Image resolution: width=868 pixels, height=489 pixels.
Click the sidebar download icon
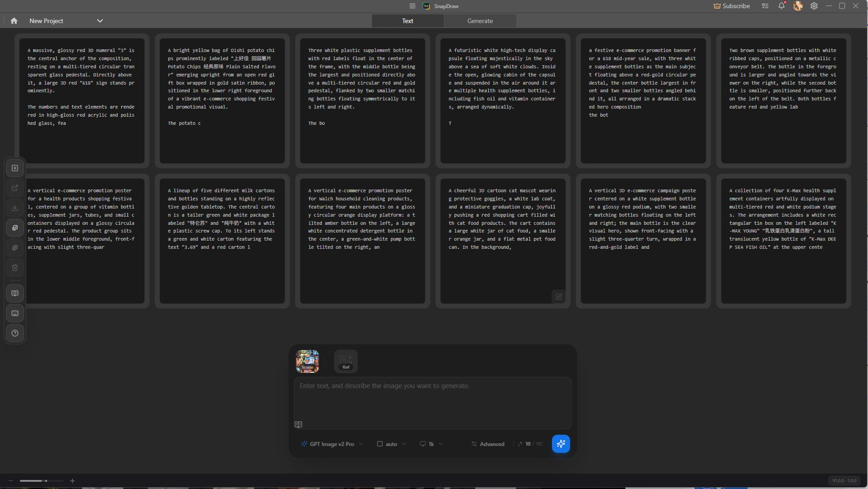15,208
